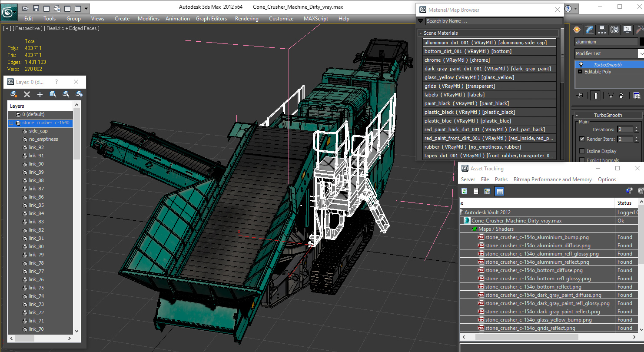Open the Display command panel tab
The width and height of the screenshot is (644, 352).
[627, 30]
